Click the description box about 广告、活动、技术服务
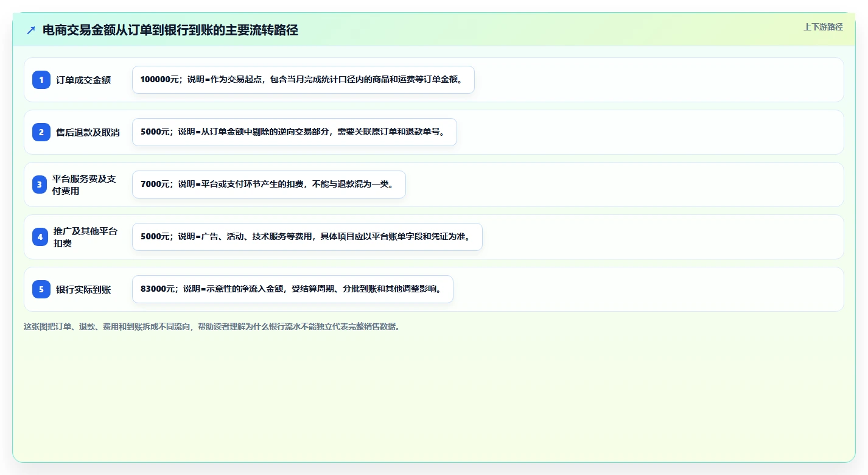 coord(307,237)
